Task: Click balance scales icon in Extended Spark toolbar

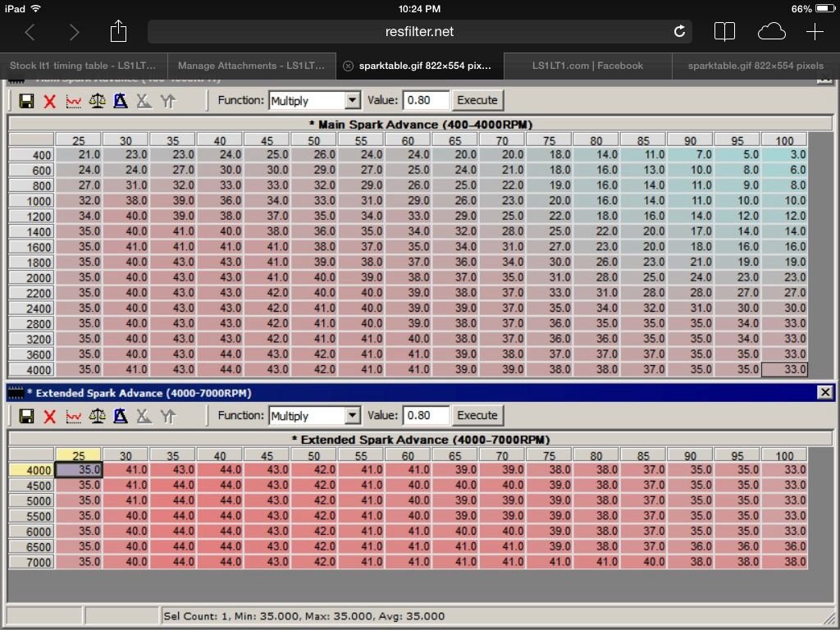Action: (97, 416)
